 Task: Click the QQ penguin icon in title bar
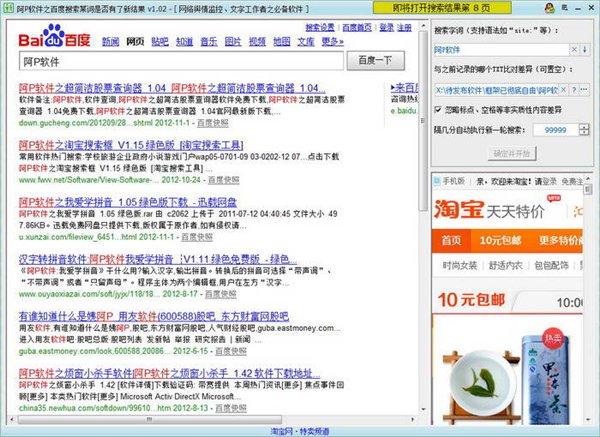tap(550, 8)
